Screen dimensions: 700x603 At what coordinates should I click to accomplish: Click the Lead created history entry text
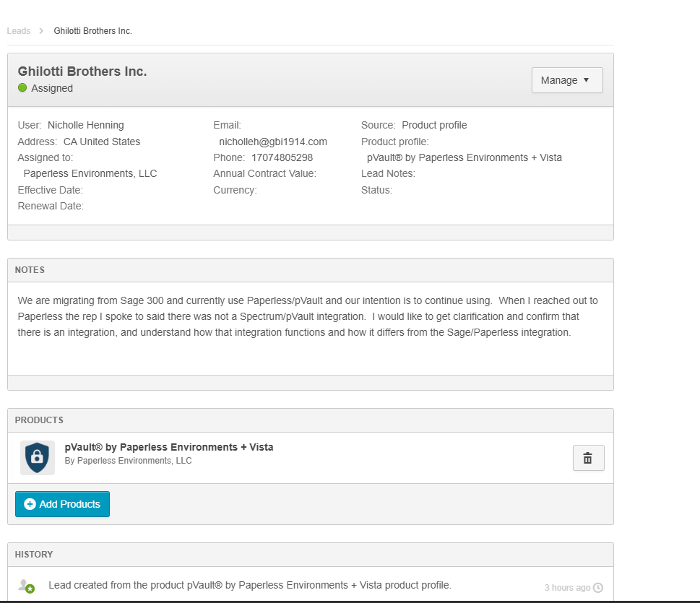[x=250, y=585]
